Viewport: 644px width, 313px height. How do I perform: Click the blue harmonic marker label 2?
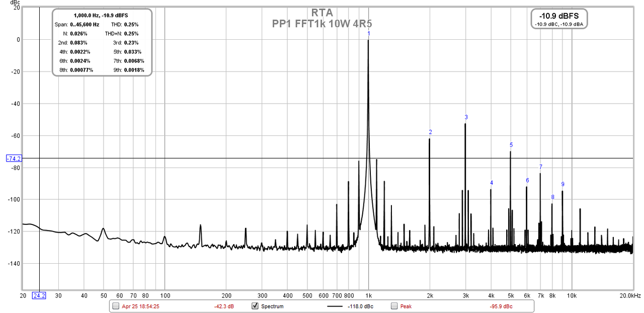[430, 132]
